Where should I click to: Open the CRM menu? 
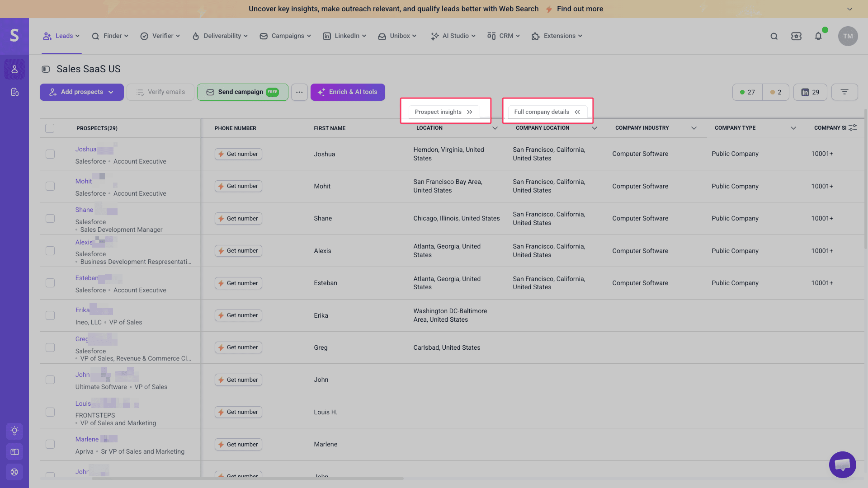[504, 36]
